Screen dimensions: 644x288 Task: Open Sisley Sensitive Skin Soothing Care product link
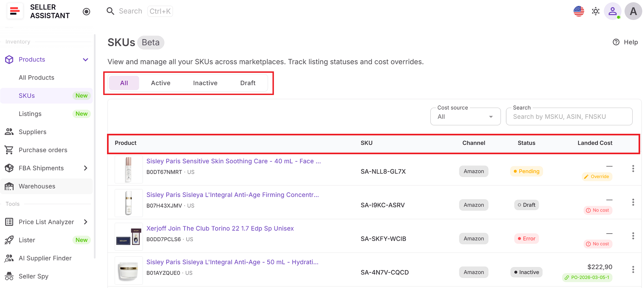click(234, 161)
